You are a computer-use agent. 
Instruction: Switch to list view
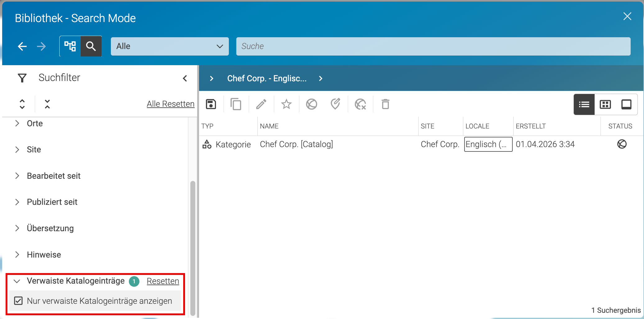tap(584, 105)
